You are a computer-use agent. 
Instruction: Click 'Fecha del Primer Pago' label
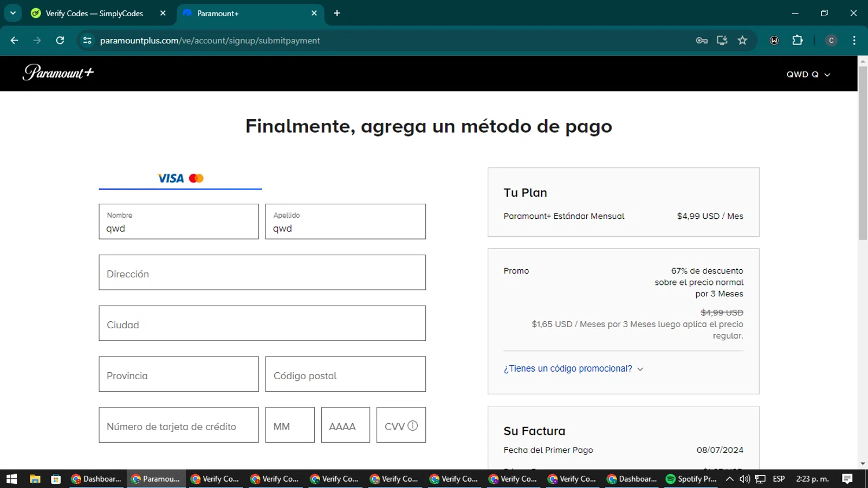pyautogui.click(x=548, y=450)
